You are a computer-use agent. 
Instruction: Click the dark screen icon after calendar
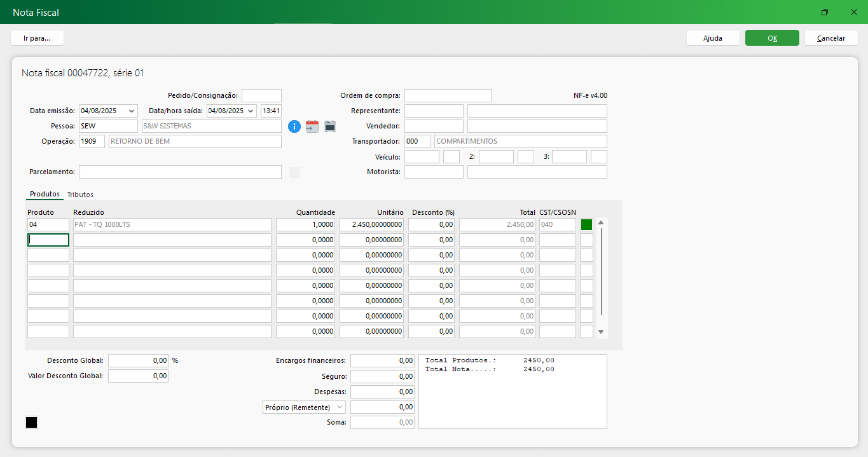(x=330, y=126)
